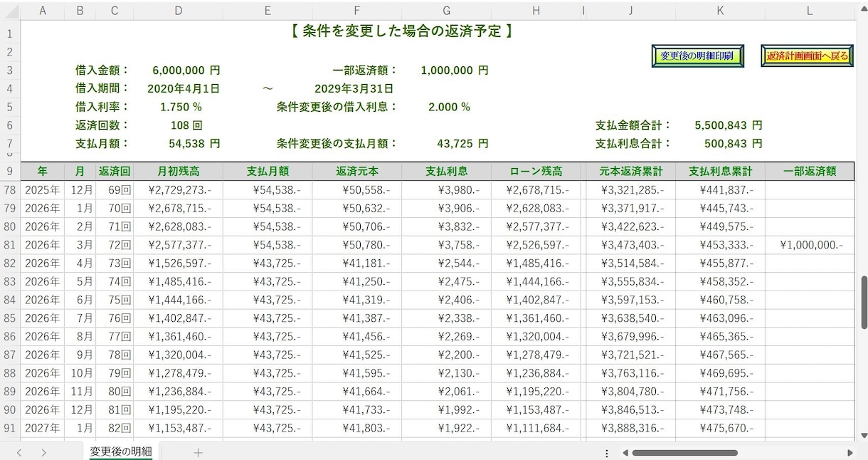Click the sheet tab bar options dots
Screen dimensions: 868x460
(606, 453)
